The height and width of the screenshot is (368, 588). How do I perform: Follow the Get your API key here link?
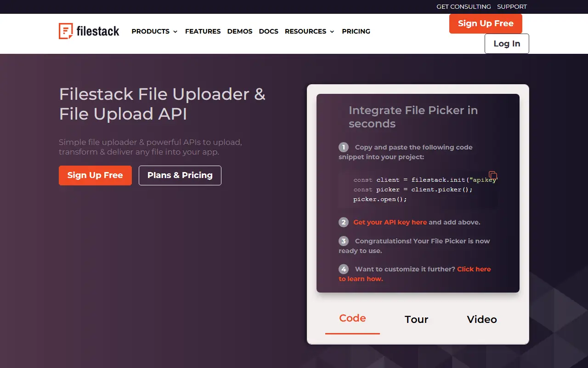tap(390, 222)
